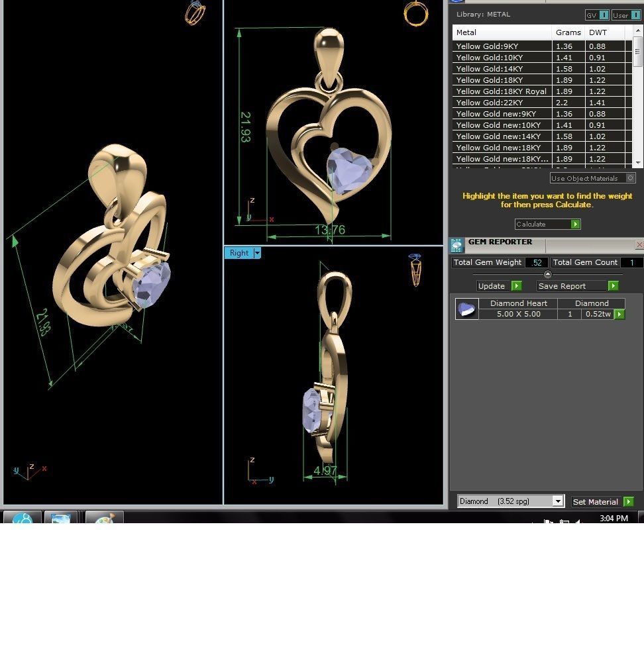Select the Yellow Gold new:18KY... truncated row
The image size is (644, 651).
(542, 158)
